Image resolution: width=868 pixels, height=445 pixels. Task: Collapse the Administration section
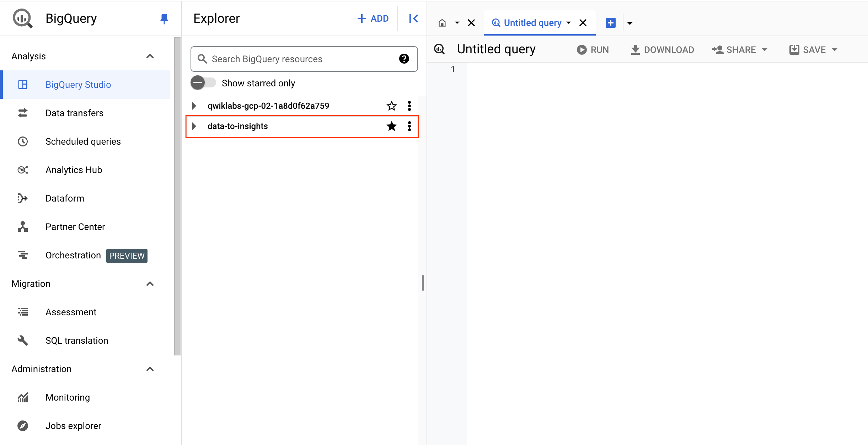pyautogui.click(x=150, y=369)
